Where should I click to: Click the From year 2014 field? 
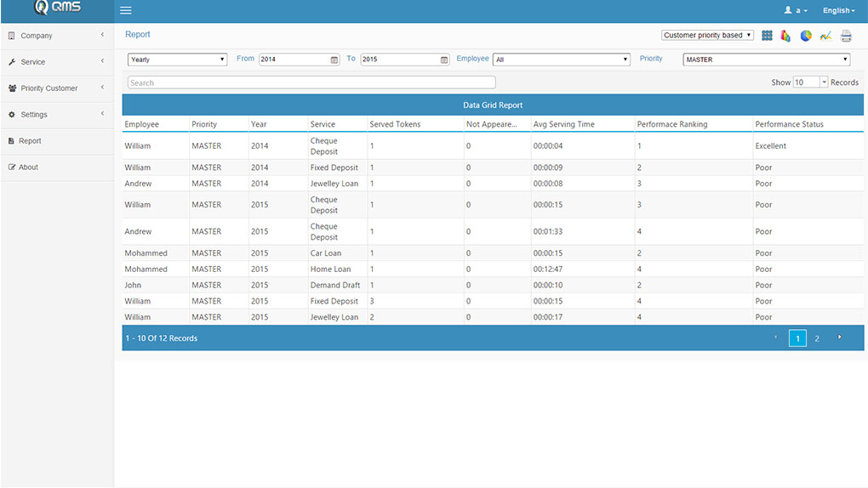click(299, 60)
